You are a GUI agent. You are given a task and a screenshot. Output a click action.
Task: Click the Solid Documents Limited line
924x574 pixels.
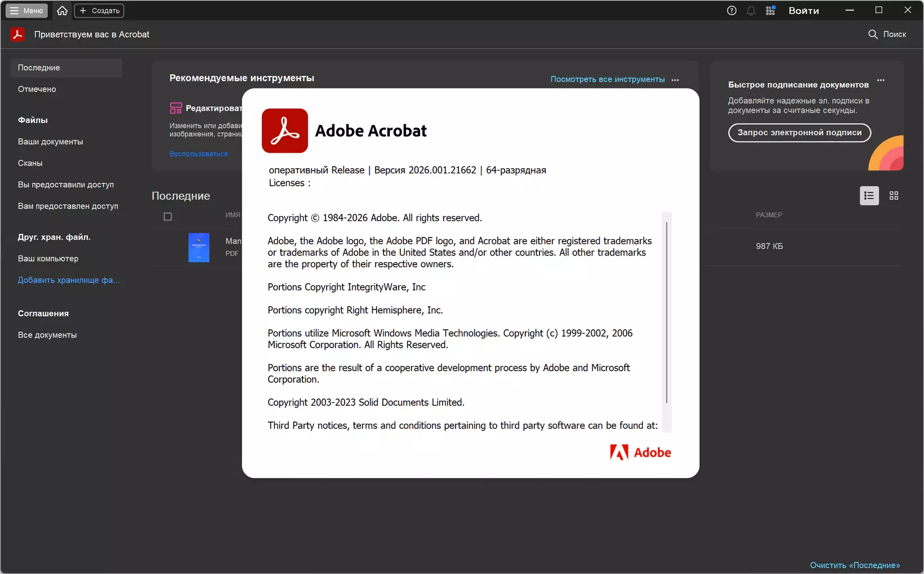click(366, 402)
